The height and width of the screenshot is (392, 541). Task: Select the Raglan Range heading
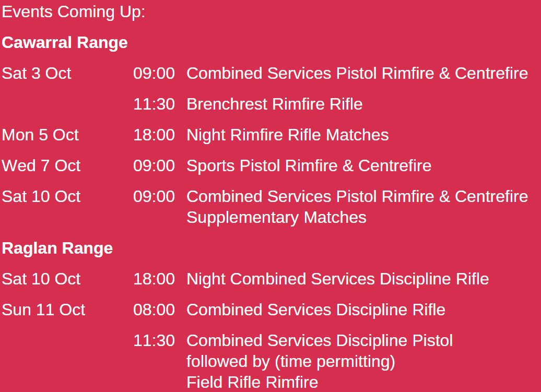tap(57, 248)
